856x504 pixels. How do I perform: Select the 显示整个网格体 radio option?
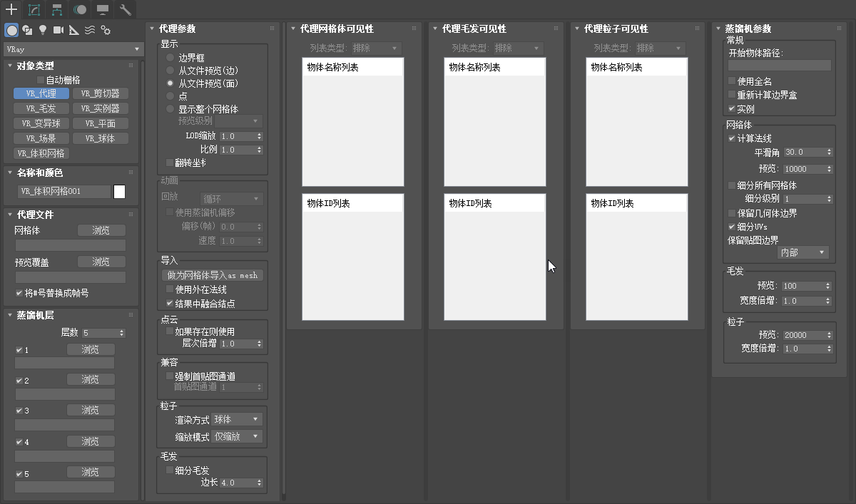tap(170, 109)
